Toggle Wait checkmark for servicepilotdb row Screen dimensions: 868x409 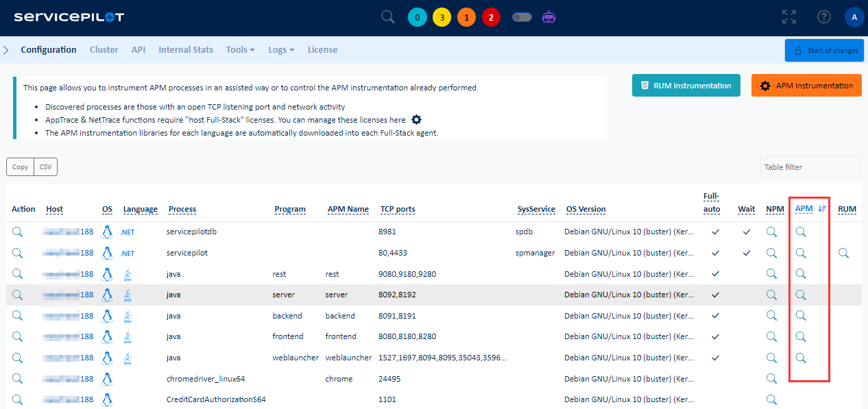(747, 232)
